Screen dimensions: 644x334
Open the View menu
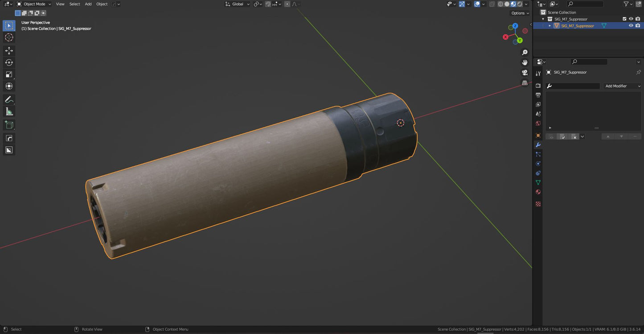60,4
